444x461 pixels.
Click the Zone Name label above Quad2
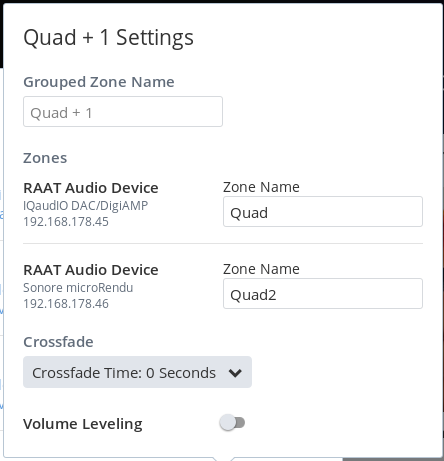(x=261, y=269)
